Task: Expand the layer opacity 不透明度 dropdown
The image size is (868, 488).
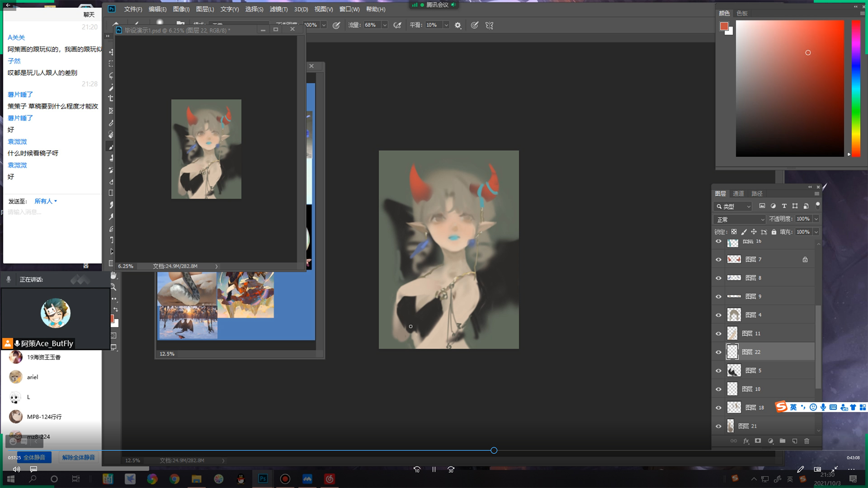Action: (816, 219)
